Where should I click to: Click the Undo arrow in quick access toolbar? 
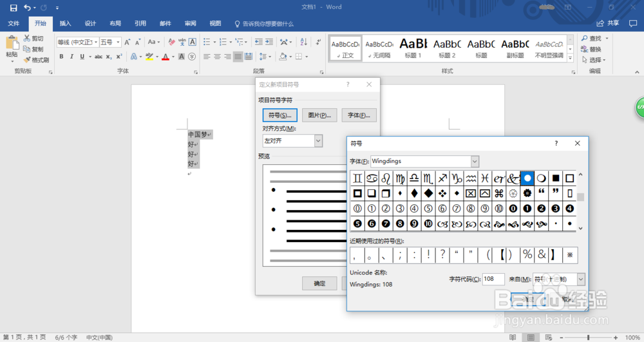point(27,7)
